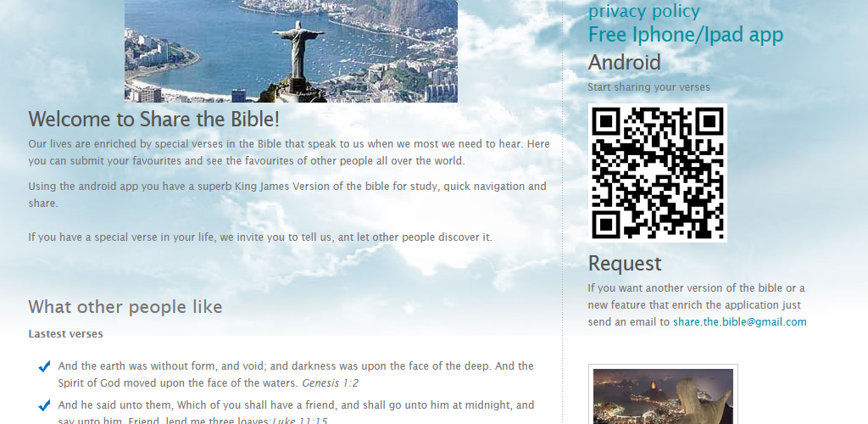Click the verse about lending three loaves
The width and height of the screenshot is (868, 424).
[296, 413]
